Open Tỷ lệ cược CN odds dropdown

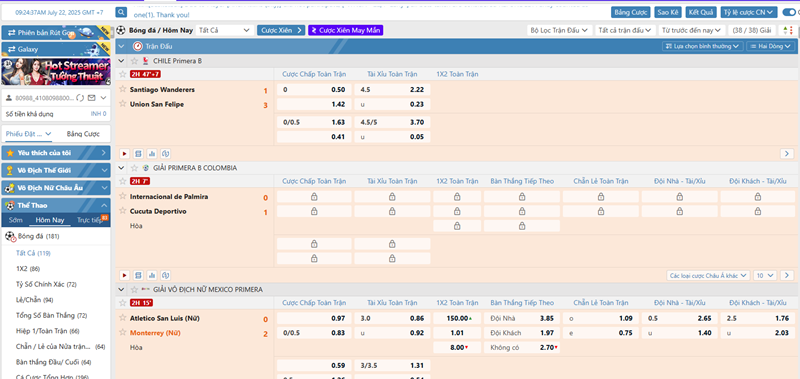[749, 12]
